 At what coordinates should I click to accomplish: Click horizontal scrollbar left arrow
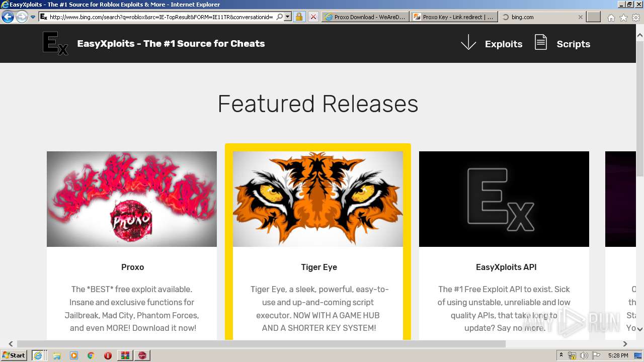[x=11, y=344]
